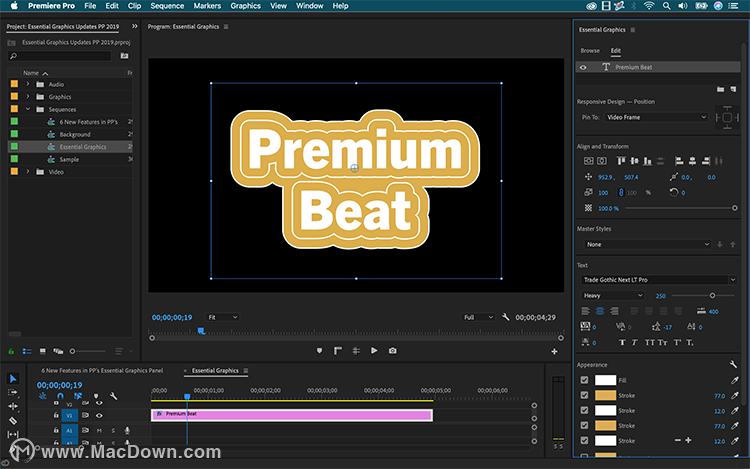750x469 pixels.
Task: Uncheck white Stroke 12.0 second row checkbox
Action: pos(585,410)
